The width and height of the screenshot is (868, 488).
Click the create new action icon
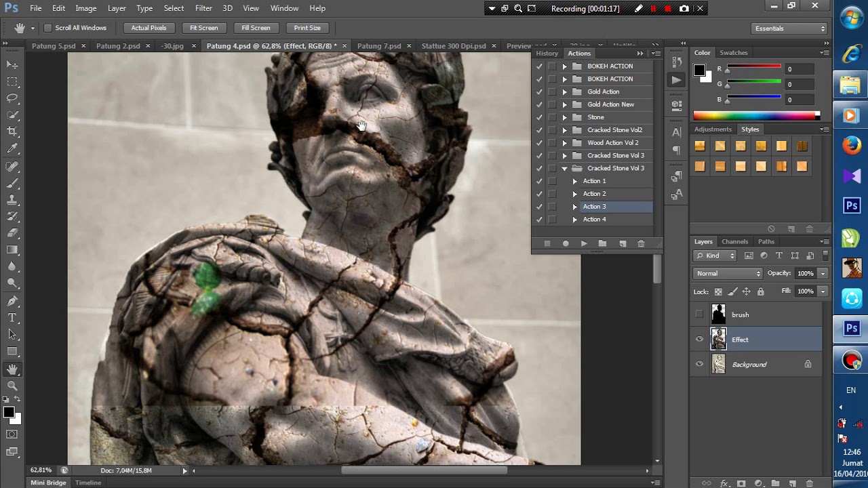point(623,243)
